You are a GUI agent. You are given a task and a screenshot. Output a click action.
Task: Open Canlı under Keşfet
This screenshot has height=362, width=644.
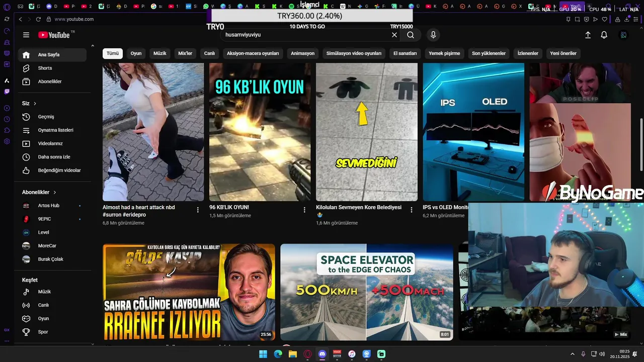coord(52,305)
